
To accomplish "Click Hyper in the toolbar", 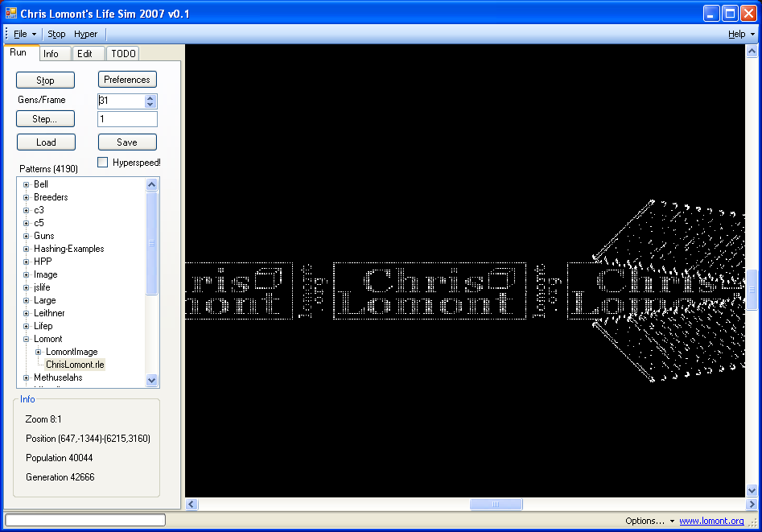I will [85, 34].
